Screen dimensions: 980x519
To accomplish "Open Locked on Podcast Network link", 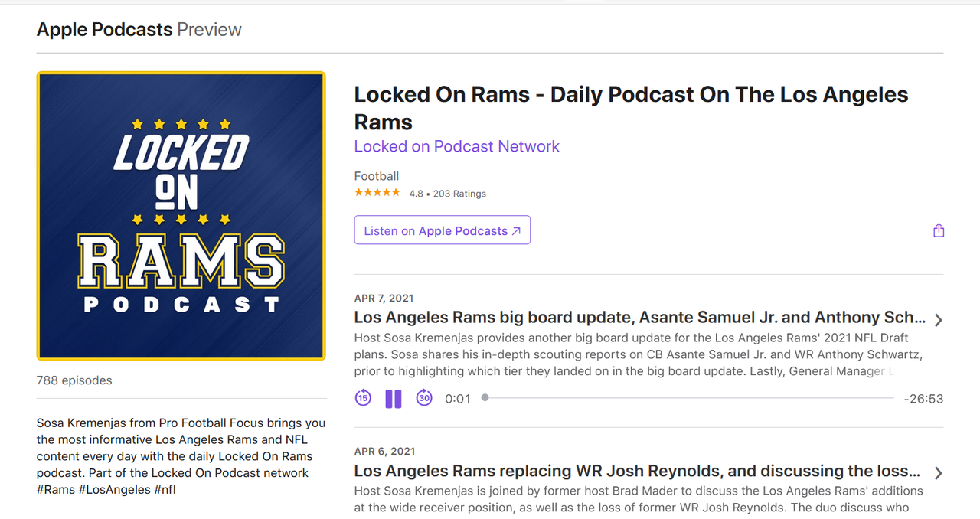I will [x=456, y=146].
